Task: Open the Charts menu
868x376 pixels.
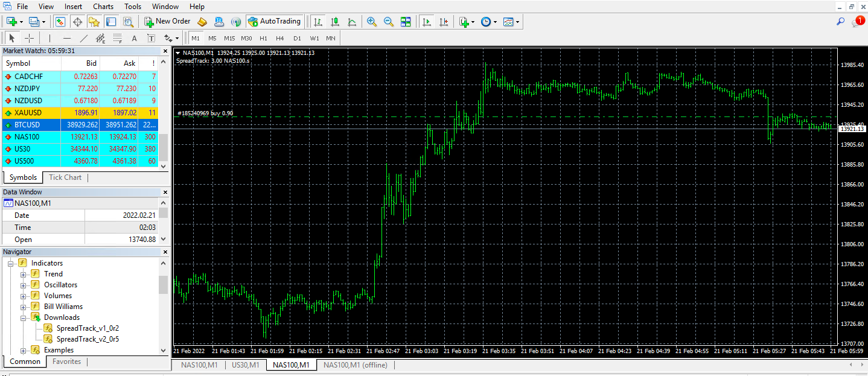Action: tap(103, 6)
